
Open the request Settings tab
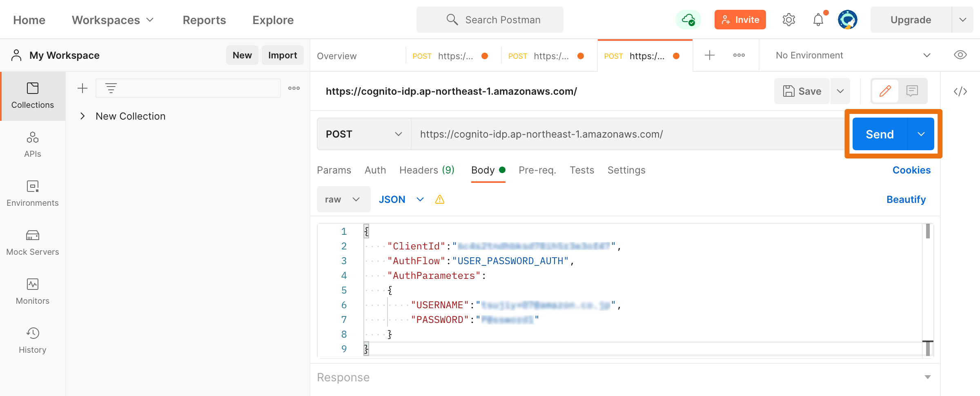pyautogui.click(x=626, y=170)
